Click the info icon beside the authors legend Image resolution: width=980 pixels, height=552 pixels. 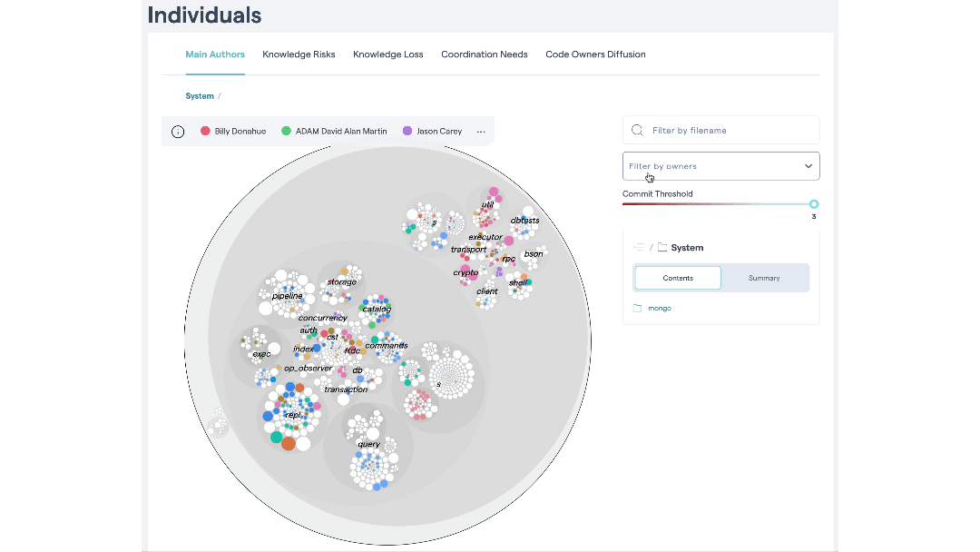[178, 131]
